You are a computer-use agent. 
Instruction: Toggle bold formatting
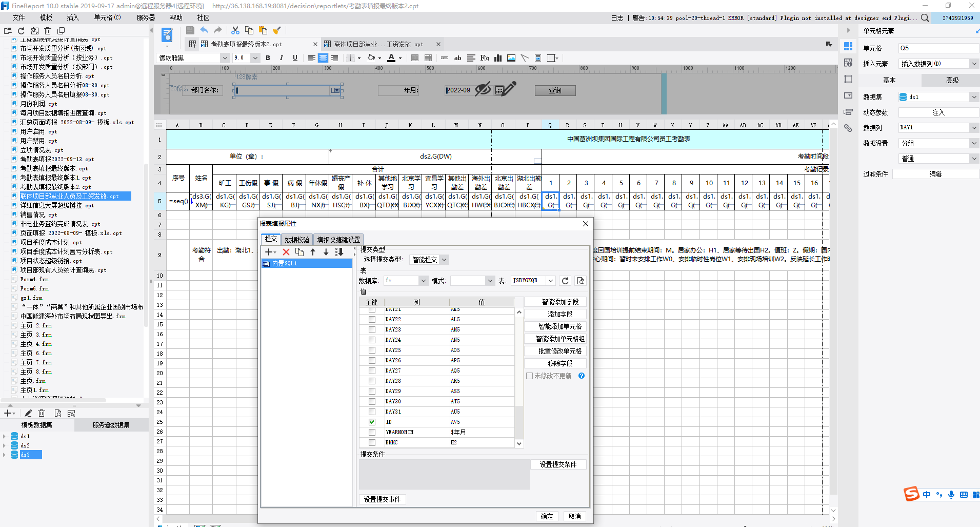pos(268,58)
